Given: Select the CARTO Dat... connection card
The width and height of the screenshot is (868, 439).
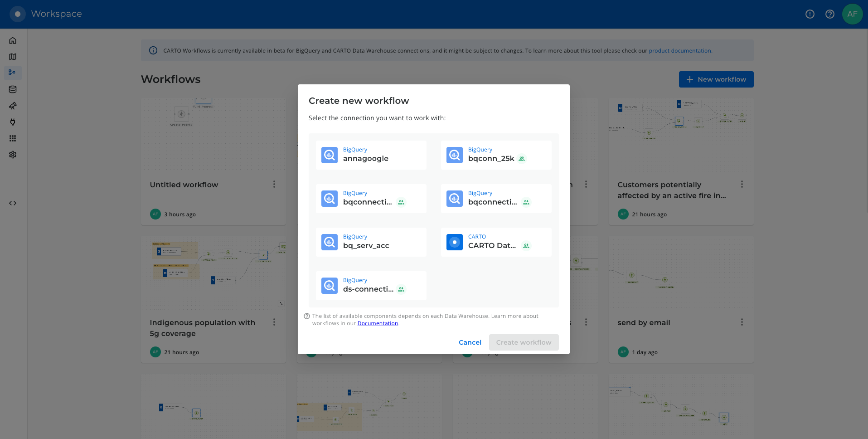Looking at the screenshot, I should pos(496,242).
